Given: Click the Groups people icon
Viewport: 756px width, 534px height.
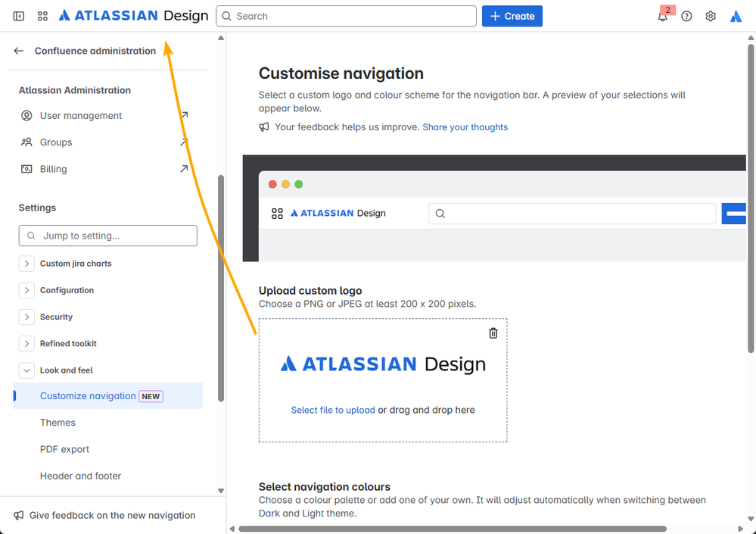Looking at the screenshot, I should pyautogui.click(x=26, y=142).
